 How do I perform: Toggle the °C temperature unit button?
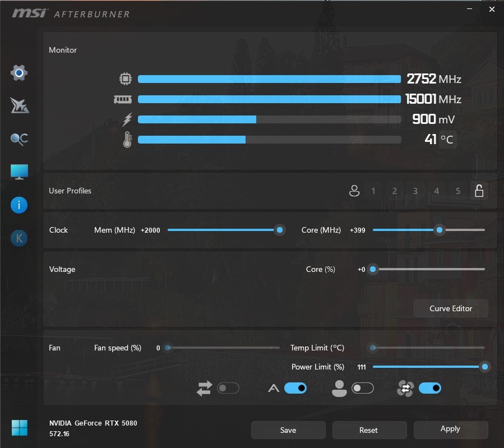pos(447,140)
